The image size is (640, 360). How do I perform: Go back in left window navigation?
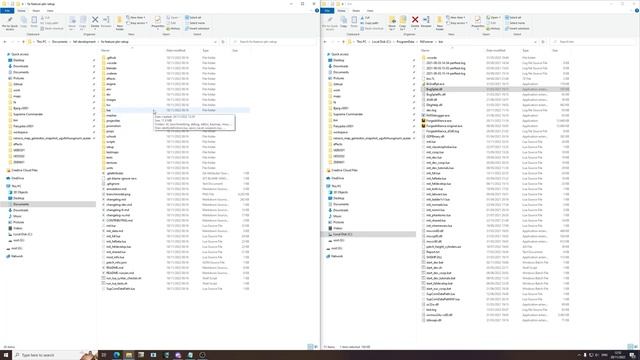(x=5, y=42)
